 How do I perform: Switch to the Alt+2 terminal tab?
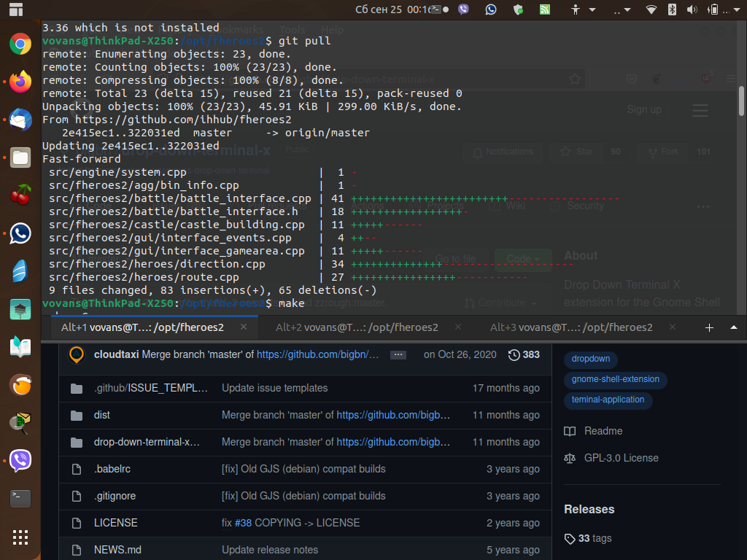pos(356,327)
